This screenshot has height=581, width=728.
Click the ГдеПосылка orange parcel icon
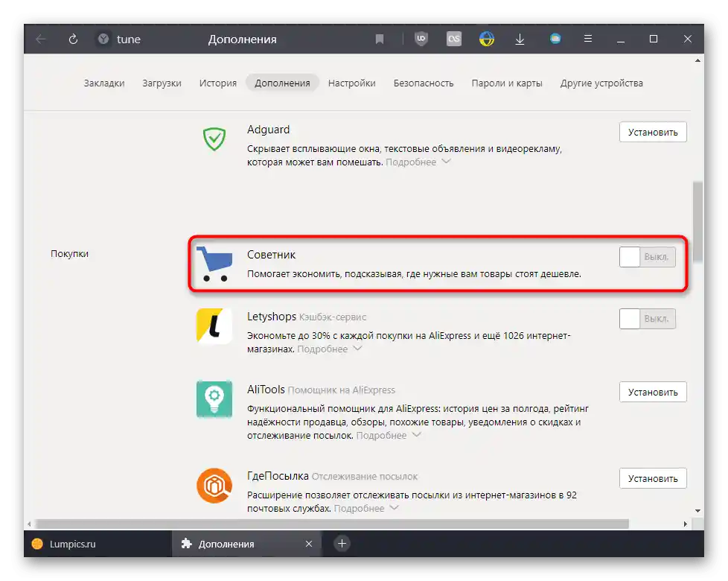pyautogui.click(x=214, y=486)
